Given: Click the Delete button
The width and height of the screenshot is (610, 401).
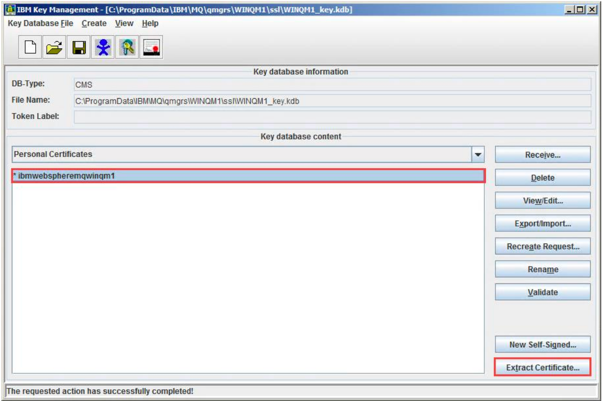Looking at the screenshot, I should tap(543, 178).
